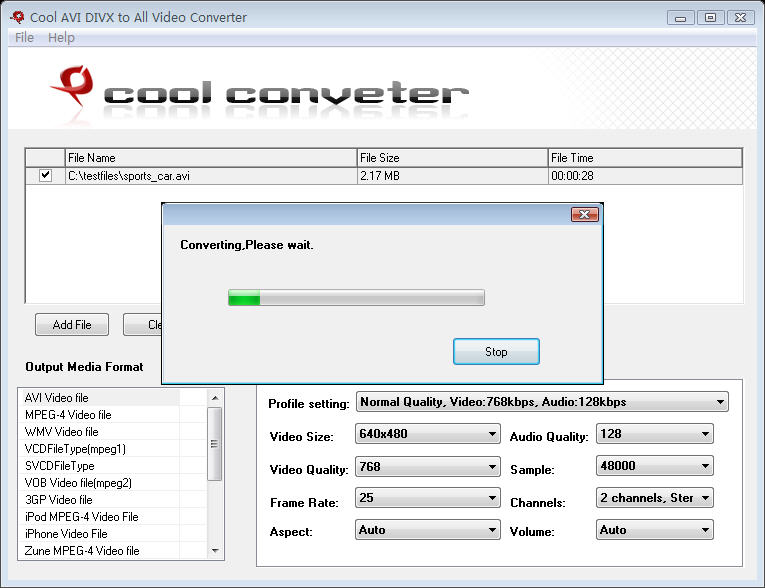Open the File menu
Screen dimensions: 765x588
click(x=24, y=38)
